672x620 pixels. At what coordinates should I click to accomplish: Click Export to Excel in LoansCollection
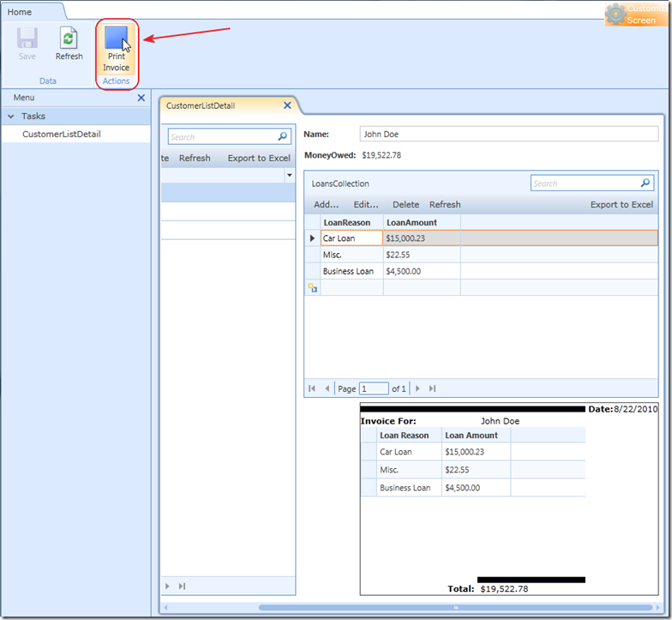pyautogui.click(x=621, y=204)
